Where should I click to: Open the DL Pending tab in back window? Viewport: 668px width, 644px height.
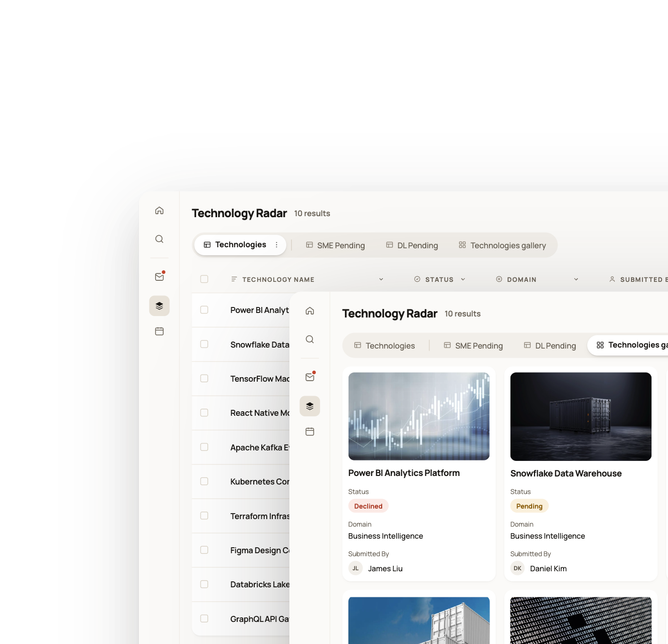[412, 245]
